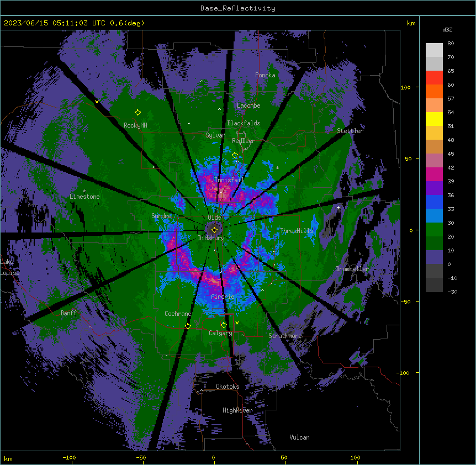
Task: Click the magenta 42–39 dBZ legend swatch
Action: (x=434, y=175)
